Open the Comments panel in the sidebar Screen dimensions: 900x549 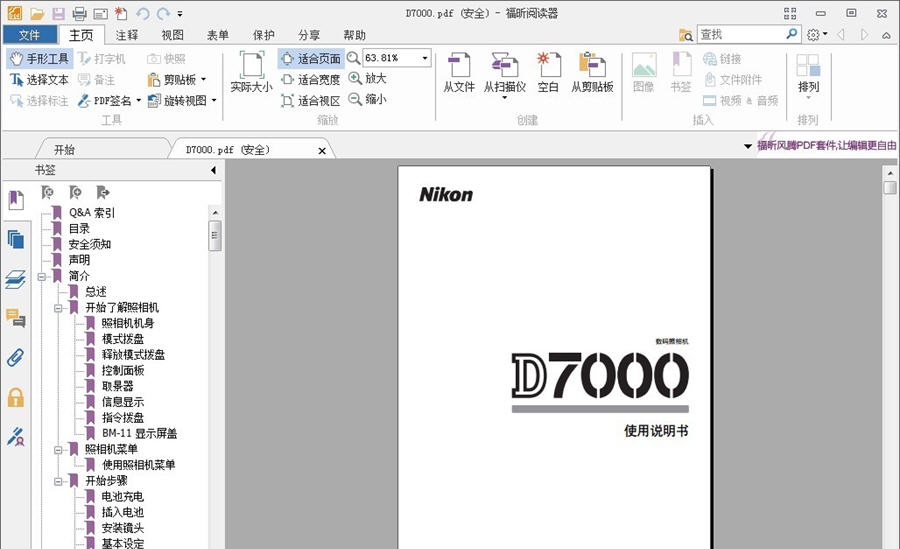point(15,318)
